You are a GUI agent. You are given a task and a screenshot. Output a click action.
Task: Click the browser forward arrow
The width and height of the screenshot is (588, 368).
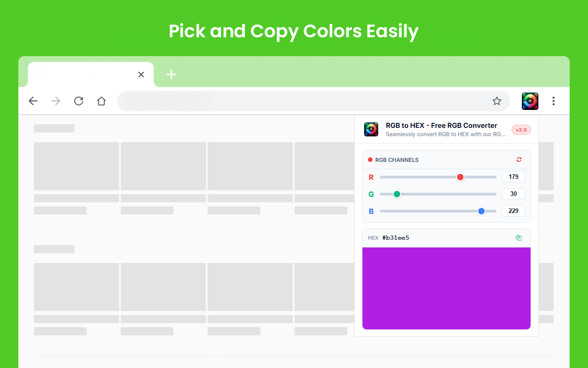pyautogui.click(x=56, y=101)
